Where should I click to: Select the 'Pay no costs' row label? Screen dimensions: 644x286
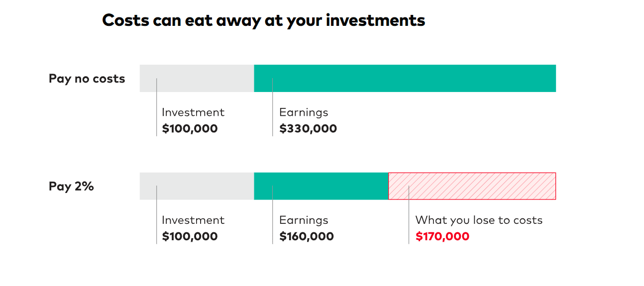87,79
